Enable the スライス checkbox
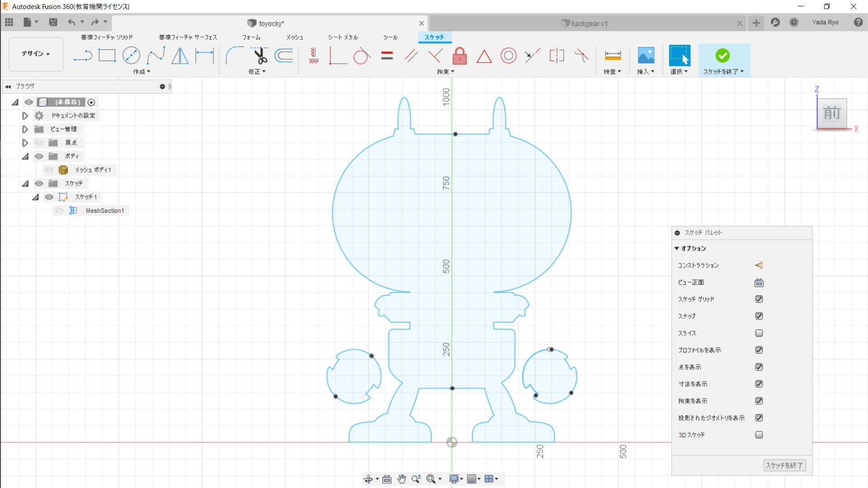The height and width of the screenshot is (488, 868). pos(759,333)
